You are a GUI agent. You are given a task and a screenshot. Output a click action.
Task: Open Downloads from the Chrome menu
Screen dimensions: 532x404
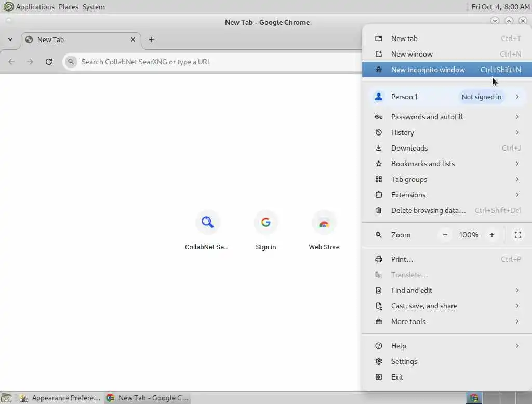447,148
